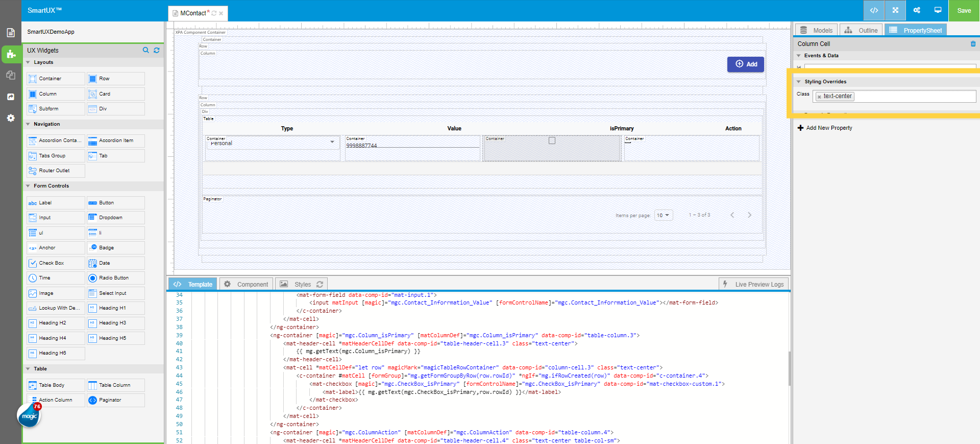Toggle the isPrimary checkbox in table
The width and height of the screenshot is (980, 444).
click(552, 141)
